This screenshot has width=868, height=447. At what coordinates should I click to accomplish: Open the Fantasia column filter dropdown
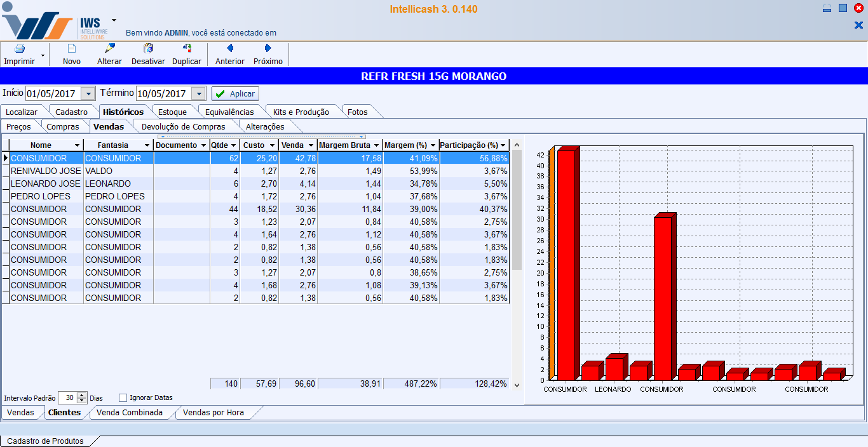pyautogui.click(x=147, y=145)
